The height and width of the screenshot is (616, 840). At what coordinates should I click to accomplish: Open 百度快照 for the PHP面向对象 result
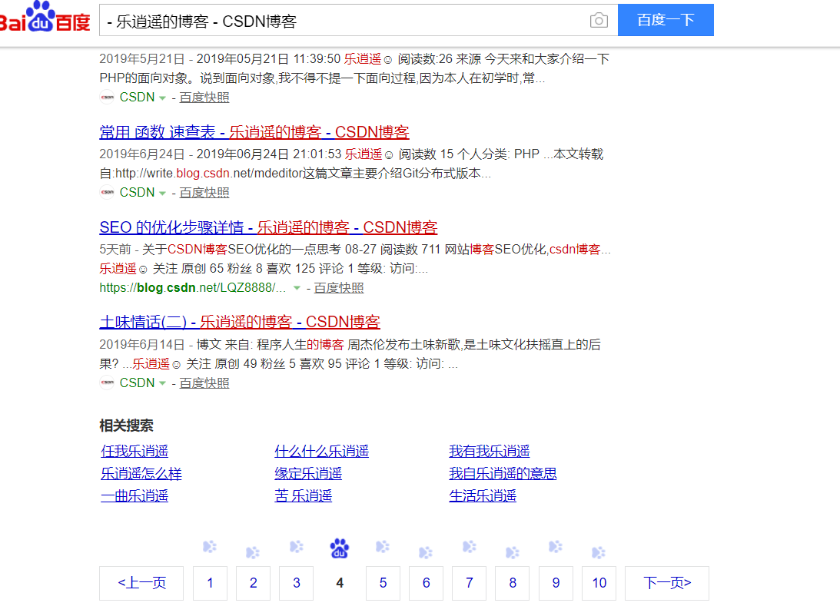click(x=204, y=97)
